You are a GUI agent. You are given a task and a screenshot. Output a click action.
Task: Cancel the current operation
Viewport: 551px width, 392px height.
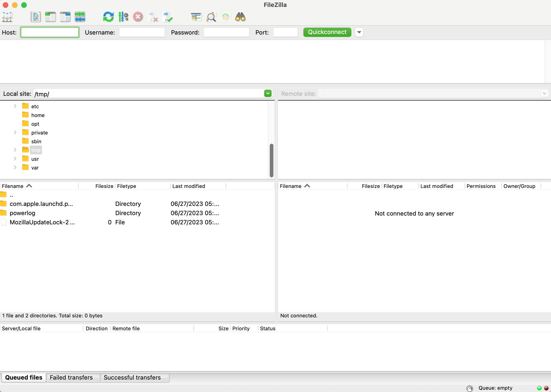138,17
